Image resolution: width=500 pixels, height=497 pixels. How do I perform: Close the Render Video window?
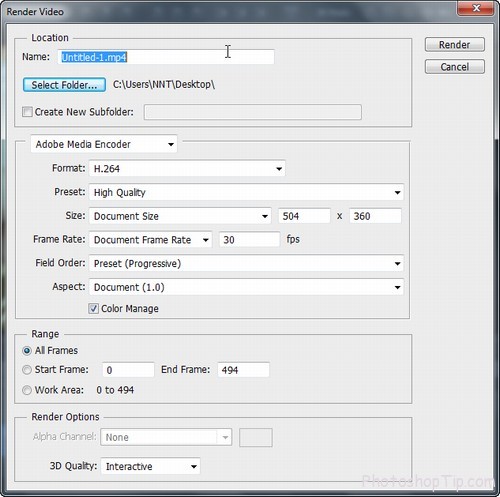click(476, 8)
